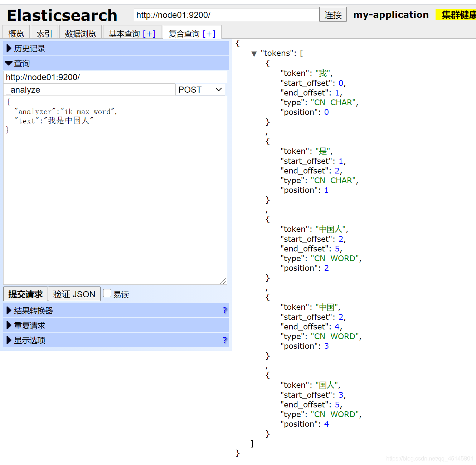Click the 验证 JSON button
The image size is (476, 465).
74,294
